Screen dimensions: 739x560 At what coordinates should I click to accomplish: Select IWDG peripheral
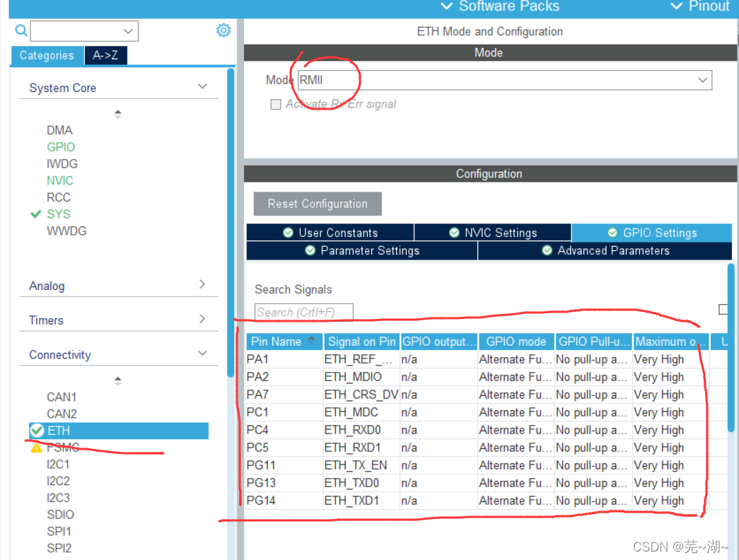tap(62, 163)
